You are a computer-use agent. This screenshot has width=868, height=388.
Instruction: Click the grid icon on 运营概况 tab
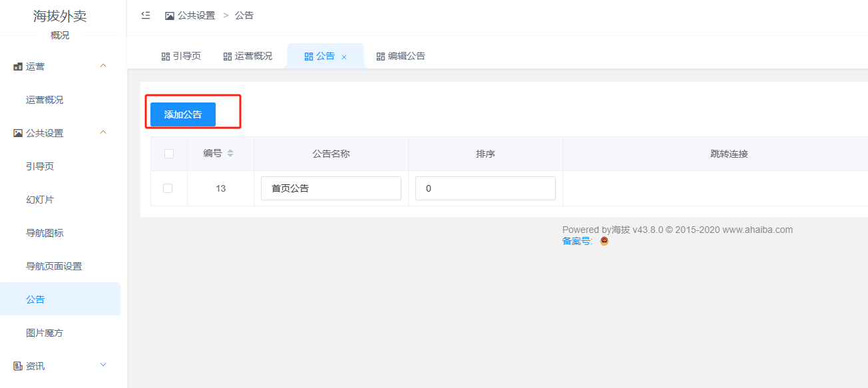[x=228, y=57]
